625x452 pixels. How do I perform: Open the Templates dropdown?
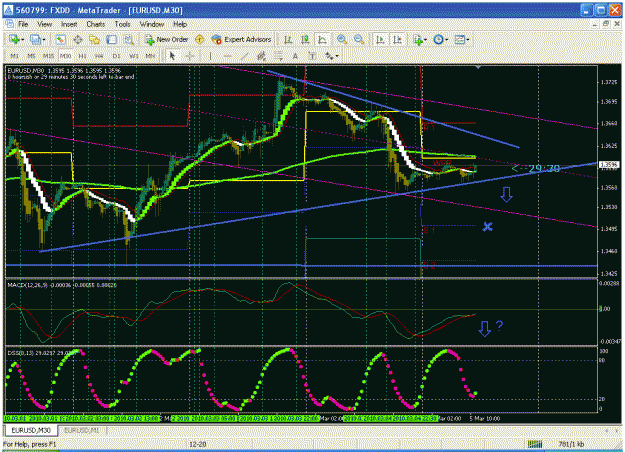[462, 39]
